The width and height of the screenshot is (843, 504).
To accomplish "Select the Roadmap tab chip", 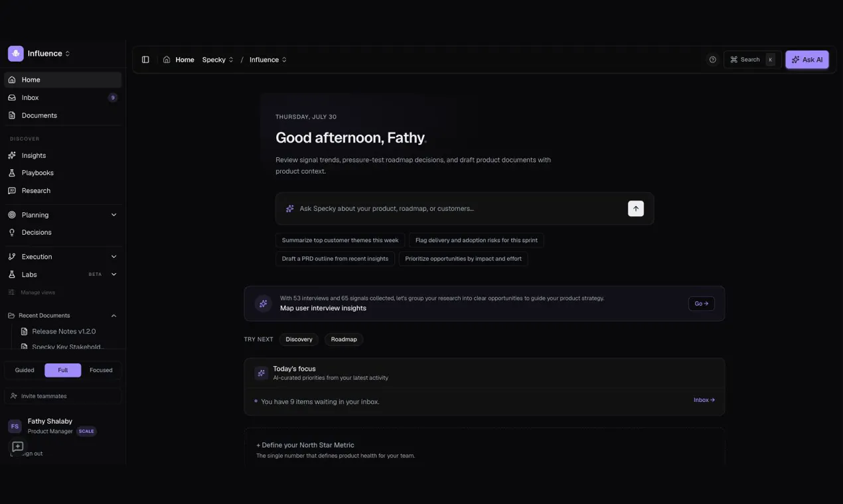I will pyautogui.click(x=344, y=340).
